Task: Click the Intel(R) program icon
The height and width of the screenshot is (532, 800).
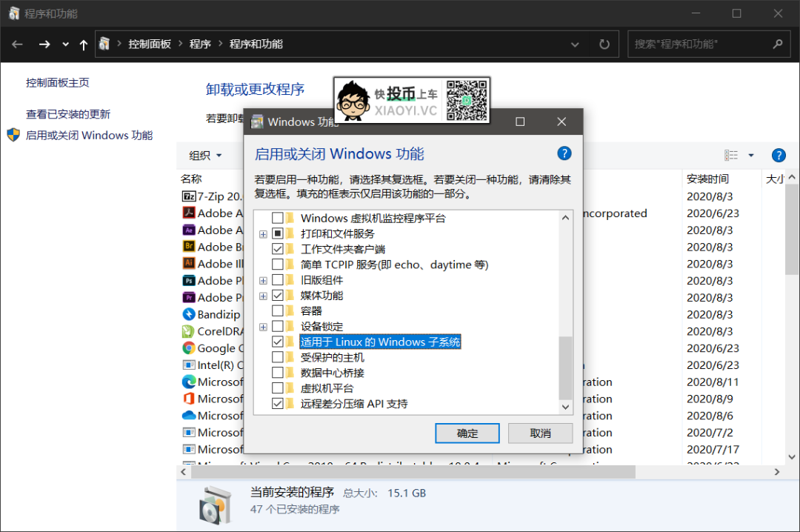Action: (189, 365)
